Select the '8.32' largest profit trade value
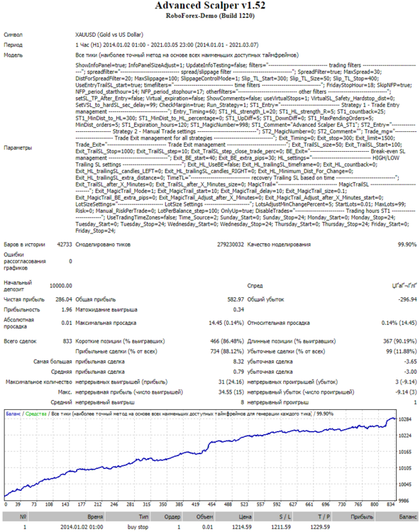This screenshot has height=532, width=420. tap(238, 361)
